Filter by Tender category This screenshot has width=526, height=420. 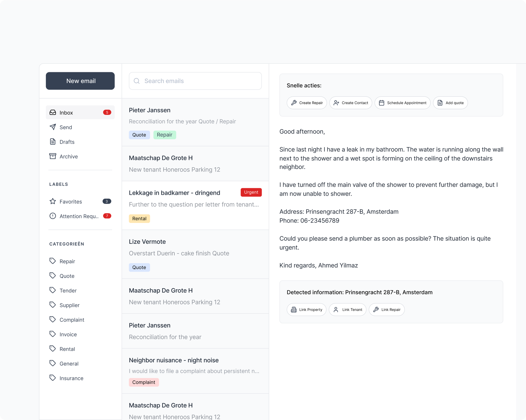[80, 290]
